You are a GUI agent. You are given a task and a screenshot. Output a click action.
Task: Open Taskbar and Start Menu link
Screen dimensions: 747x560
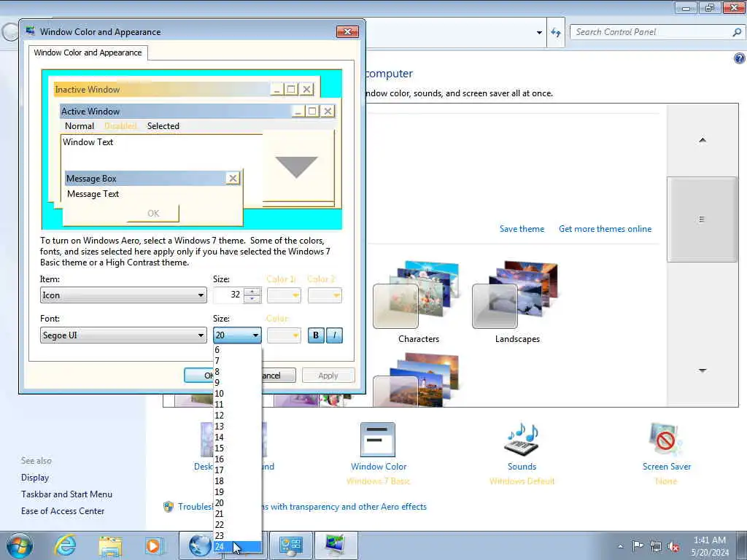click(66, 494)
